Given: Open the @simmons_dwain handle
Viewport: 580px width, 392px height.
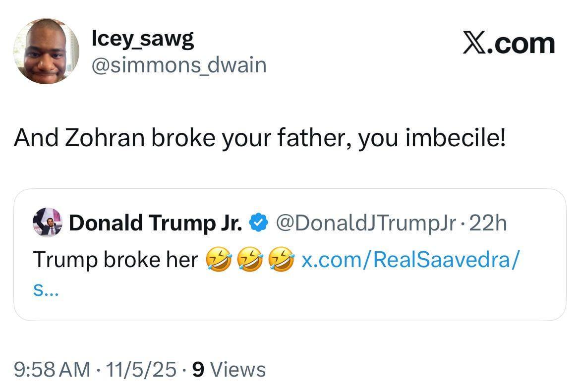Looking at the screenshot, I should coord(179,65).
